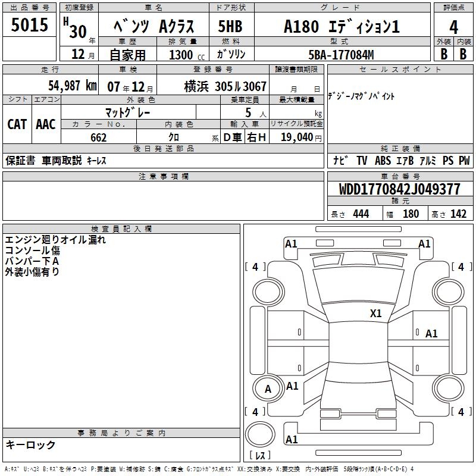Click the 12月 registration month value

(83, 54)
